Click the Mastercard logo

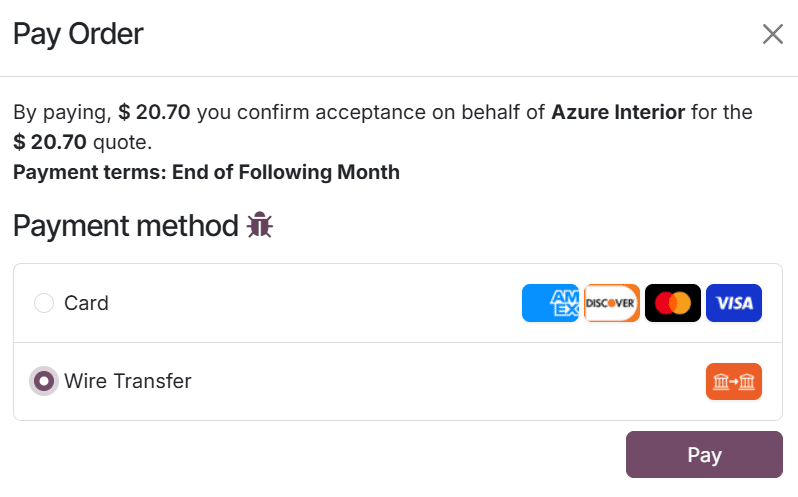[673, 303]
